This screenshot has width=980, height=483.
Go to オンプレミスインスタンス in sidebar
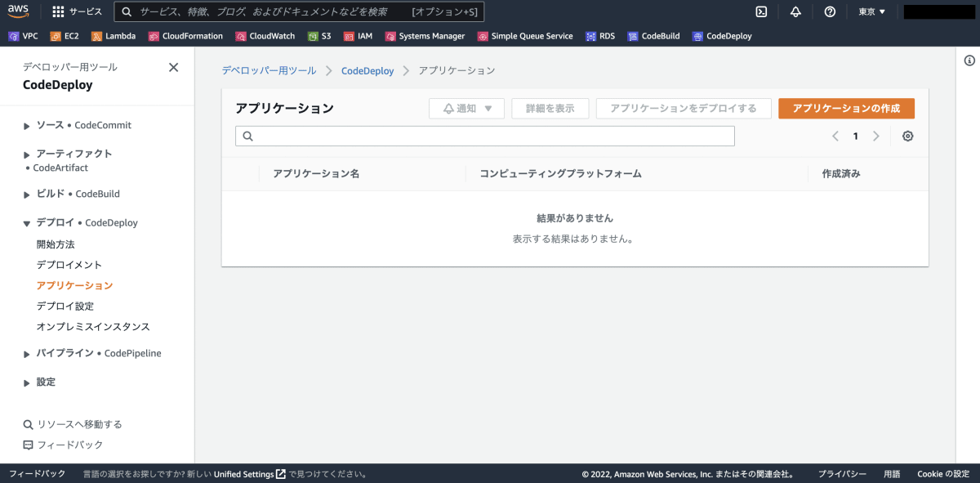[93, 326]
